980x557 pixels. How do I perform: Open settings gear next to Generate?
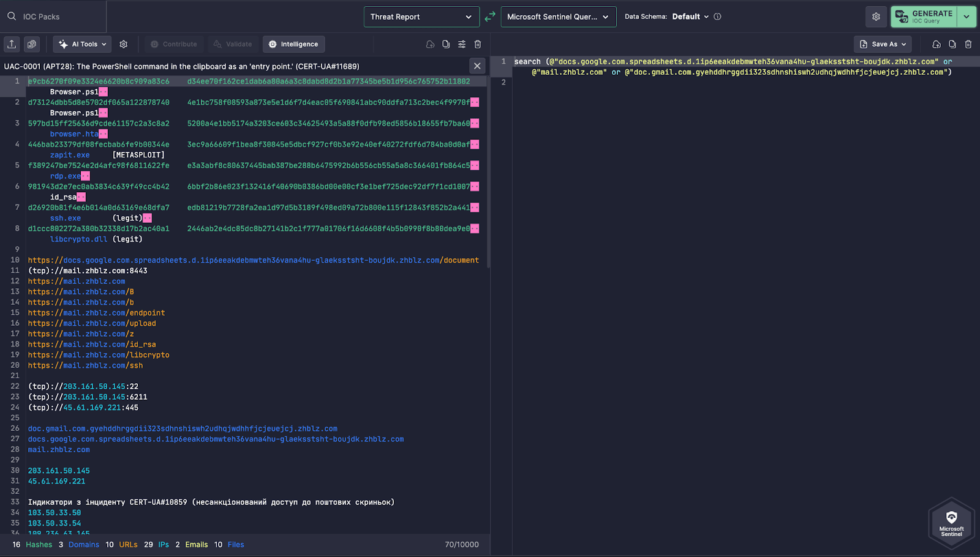(876, 17)
